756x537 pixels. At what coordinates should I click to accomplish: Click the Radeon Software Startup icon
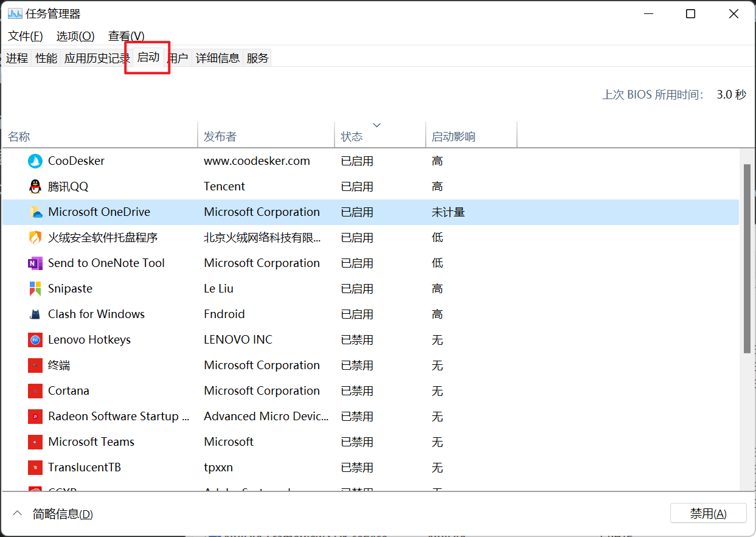(x=35, y=417)
